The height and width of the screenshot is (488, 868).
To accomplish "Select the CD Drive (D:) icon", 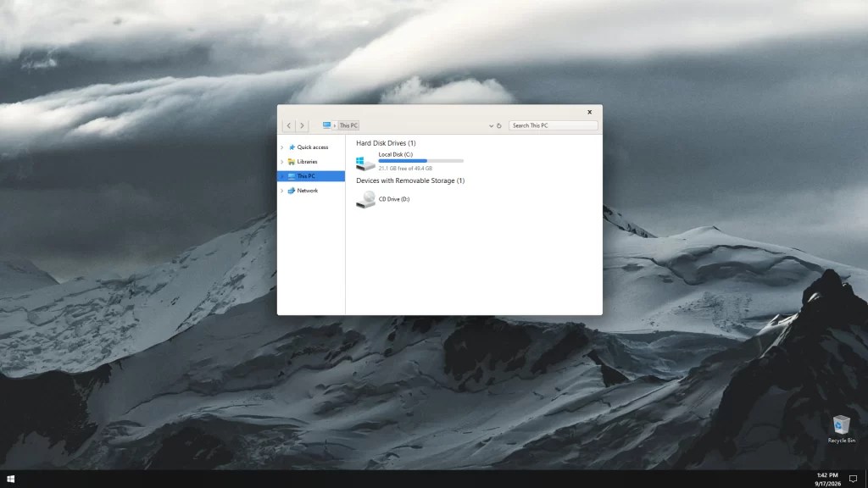I will coord(365,199).
